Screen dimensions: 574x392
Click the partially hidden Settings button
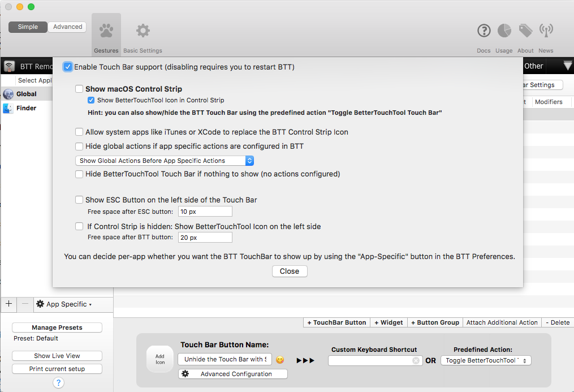[542, 85]
